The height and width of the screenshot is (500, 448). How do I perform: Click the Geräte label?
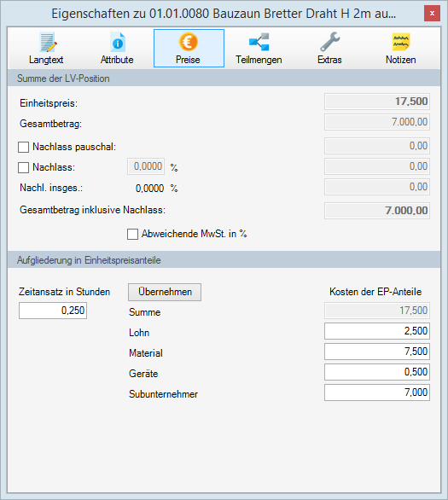(143, 374)
